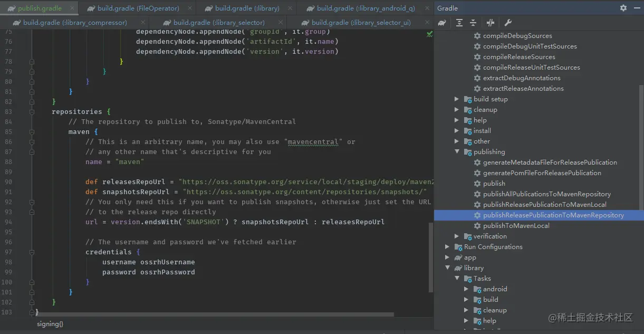Open the build.gradle (:library_android_q) tab

tap(366, 8)
